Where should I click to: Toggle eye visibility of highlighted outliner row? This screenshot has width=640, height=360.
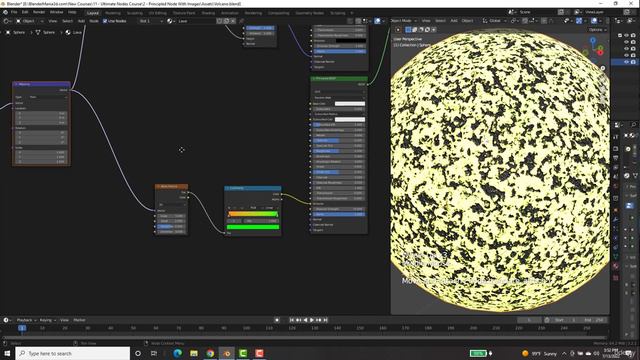point(627,62)
